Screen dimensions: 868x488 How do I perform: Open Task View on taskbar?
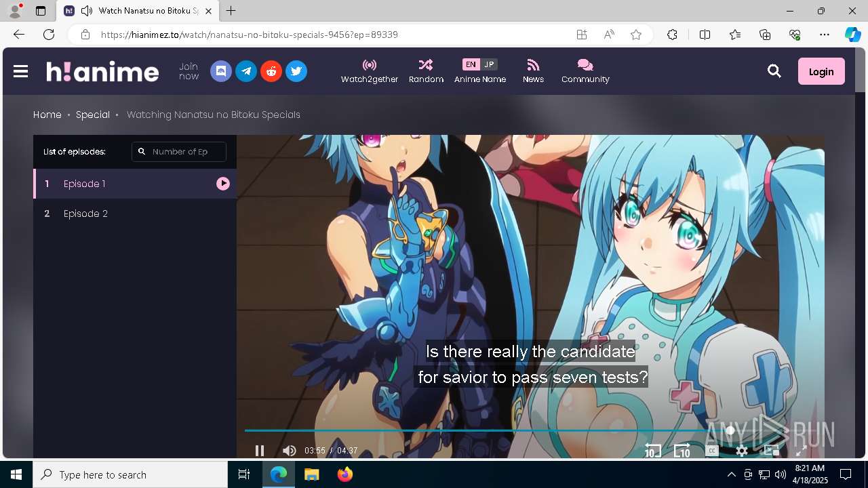(x=244, y=474)
